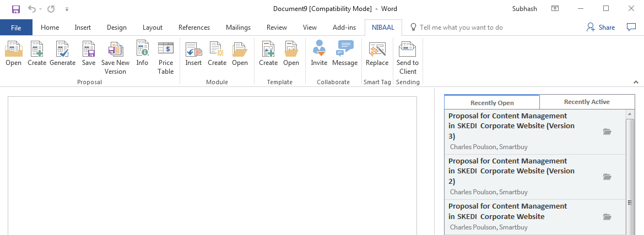Open the Price Table tool
The width and height of the screenshot is (644, 235).
tap(166, 57)
